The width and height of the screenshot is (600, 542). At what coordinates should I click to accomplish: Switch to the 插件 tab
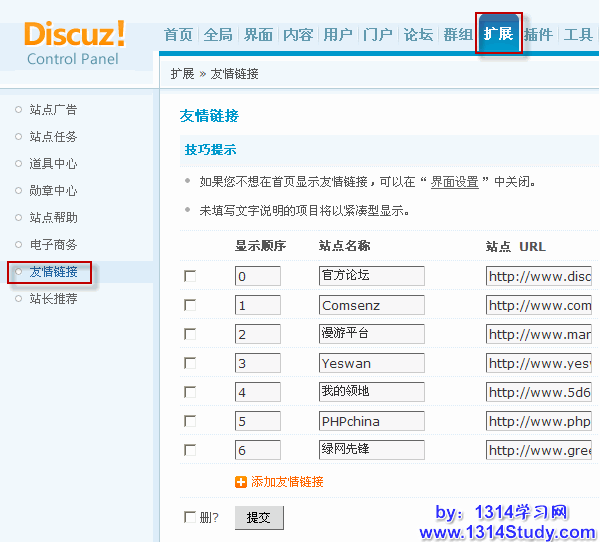point(538,35)
